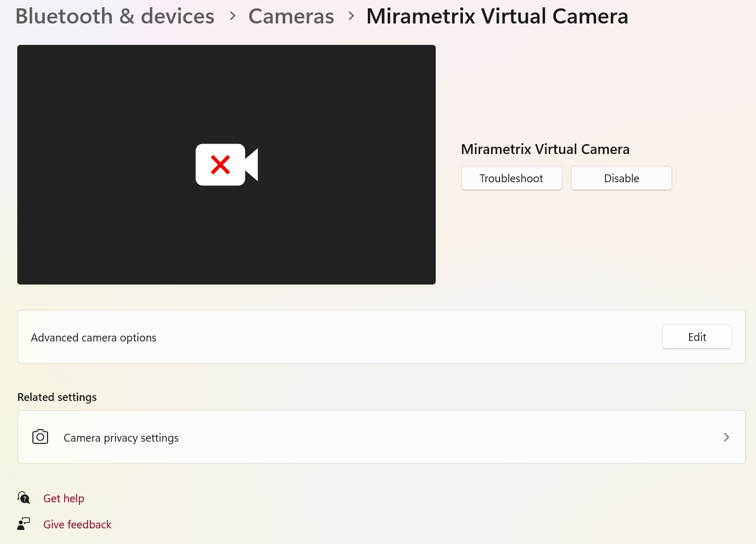The height and width of the screenshot is (544, 756).
Task: Go back to Bluetooth & devices breadcrumb
Action: [x=115, y=16]
